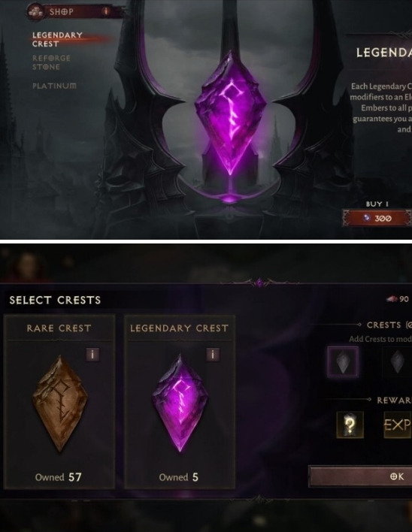Click the EXP reward icon
Viewport: 412px width, 532px height.
(x=398, y=425)
